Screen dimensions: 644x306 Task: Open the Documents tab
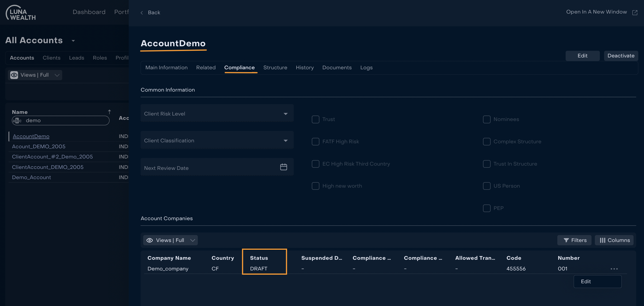tap(337, 67)
